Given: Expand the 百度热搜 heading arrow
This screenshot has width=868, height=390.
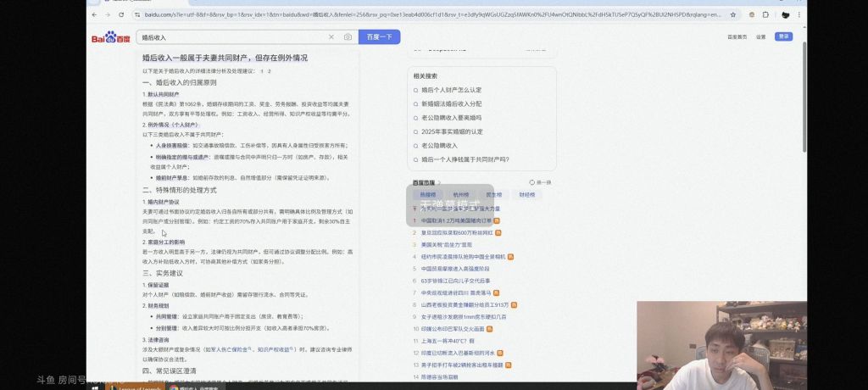Looking at the screenshot, I should coord(441,182).
